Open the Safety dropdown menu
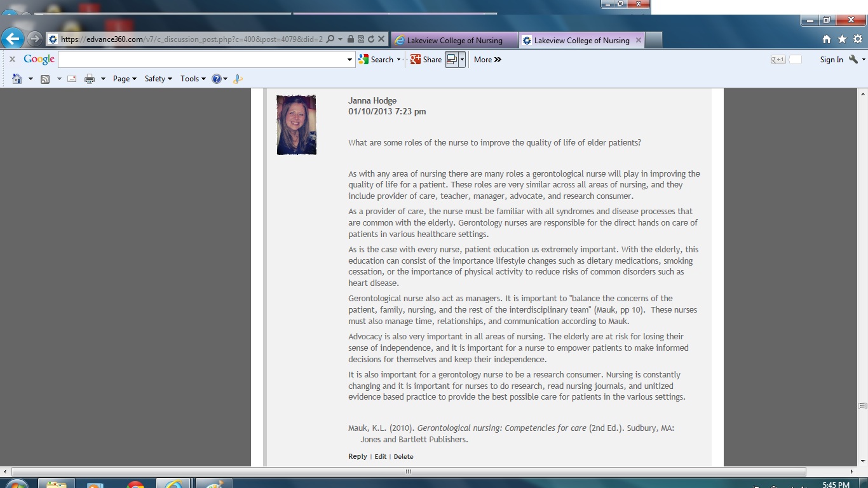Viewport: 868px width, 488px height. 158,79
